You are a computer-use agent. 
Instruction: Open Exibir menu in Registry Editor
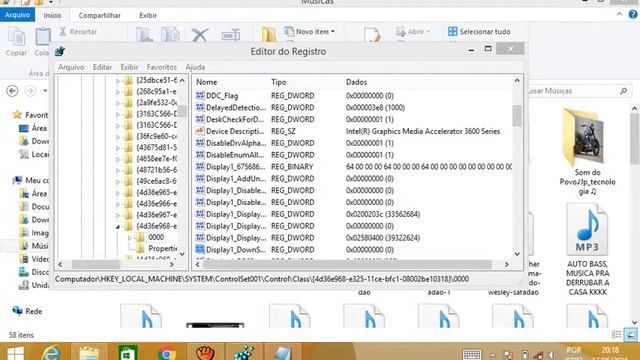129,67
